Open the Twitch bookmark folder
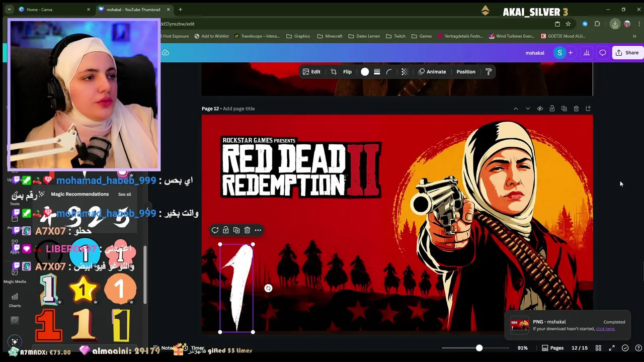Screen dimensions: 644x362 point(396,36)
